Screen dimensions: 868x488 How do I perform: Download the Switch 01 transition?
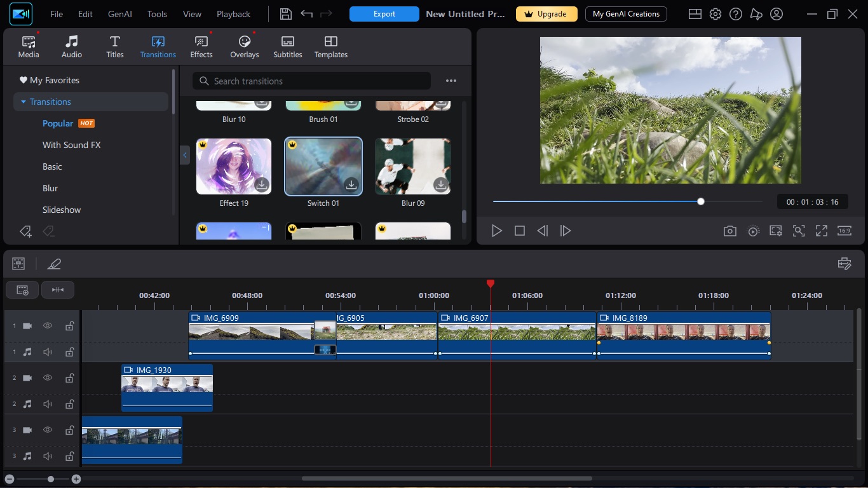click(x=351, y=185)
